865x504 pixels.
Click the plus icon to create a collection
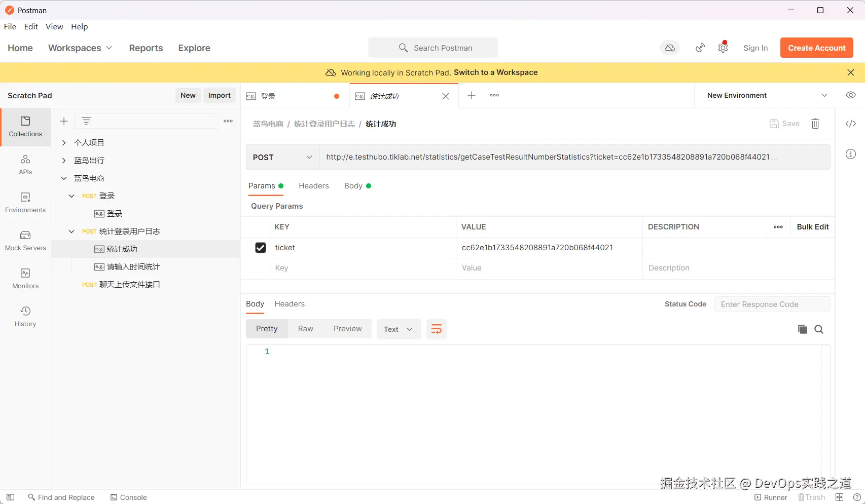64,121
